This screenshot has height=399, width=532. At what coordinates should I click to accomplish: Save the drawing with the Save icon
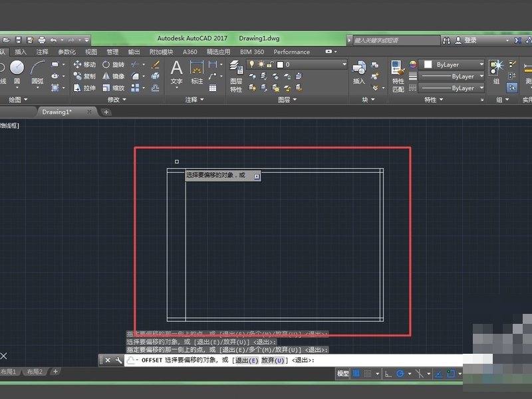(19, 41)
